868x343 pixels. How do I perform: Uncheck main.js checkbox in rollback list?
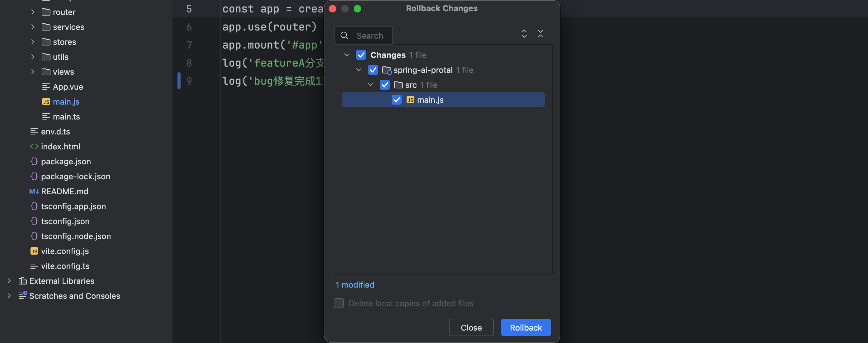click(x=396, y=100)
